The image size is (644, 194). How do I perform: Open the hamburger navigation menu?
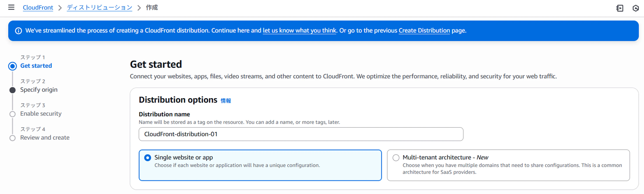pyautogui.click(x=11, y=7)
